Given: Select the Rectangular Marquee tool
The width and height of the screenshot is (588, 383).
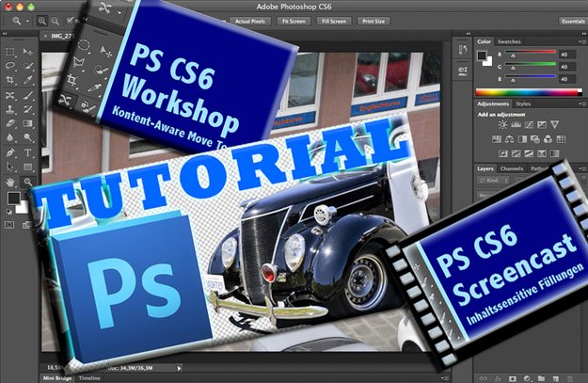Looking at the screenshot, I should pos(10,52).
